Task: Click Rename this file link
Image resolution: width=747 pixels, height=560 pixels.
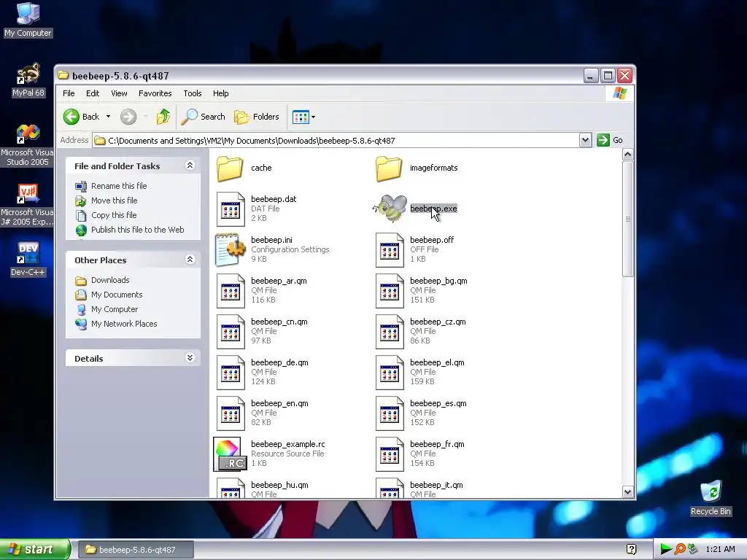Action: tap(119, 186)
